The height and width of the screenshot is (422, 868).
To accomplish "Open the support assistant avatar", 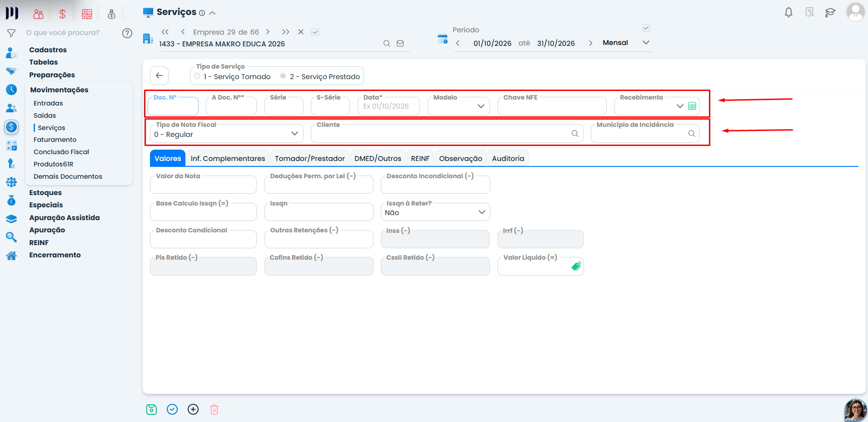I will (856, 410).
